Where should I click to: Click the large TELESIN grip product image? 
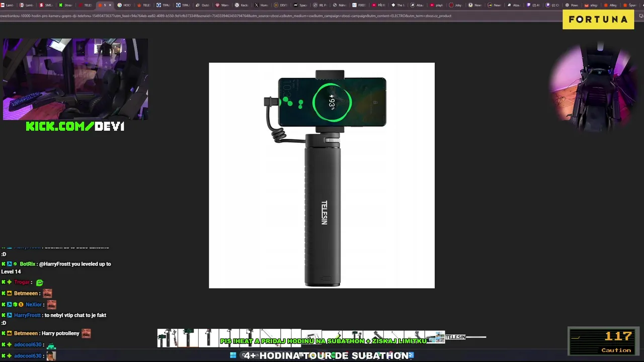(321, 175)
